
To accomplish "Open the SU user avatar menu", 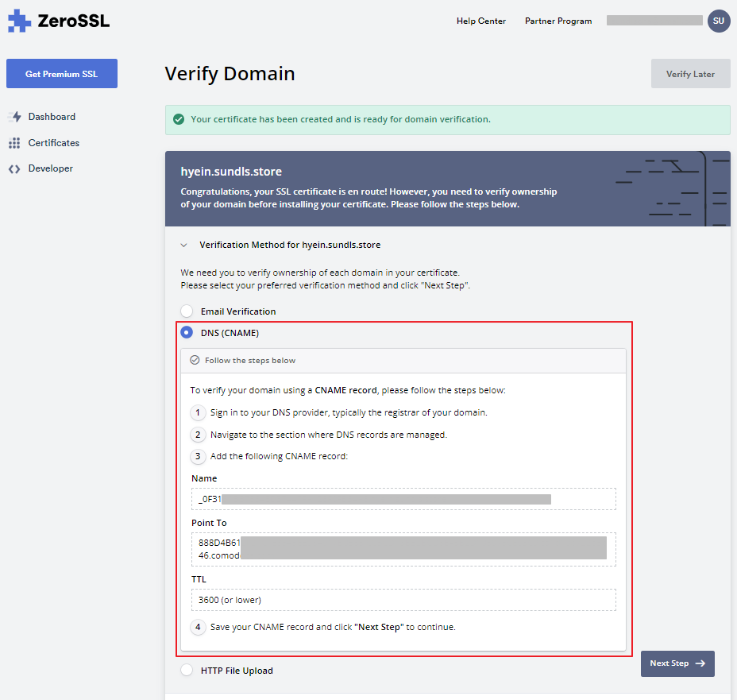I will 719,21.
